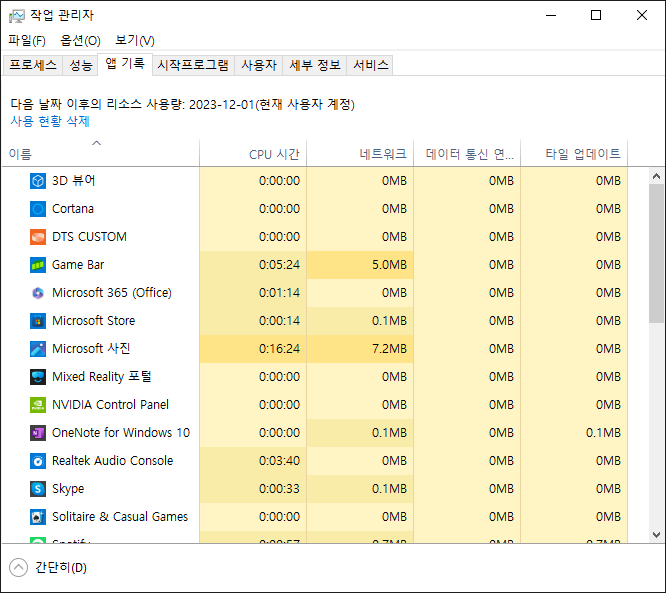This screenshot has width=666, height=593.
Task: Click the scrollbar up arrow
Action: pos(656,176)
